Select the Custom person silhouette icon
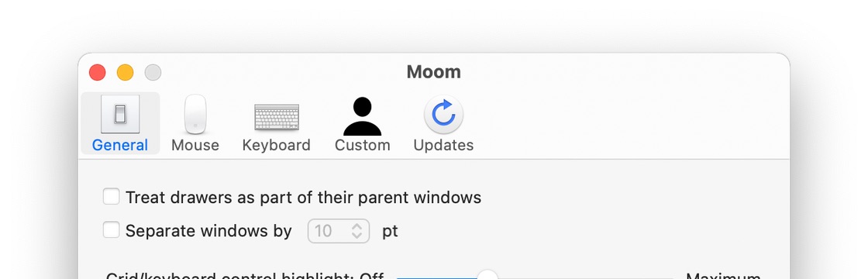 coord(363,116)
